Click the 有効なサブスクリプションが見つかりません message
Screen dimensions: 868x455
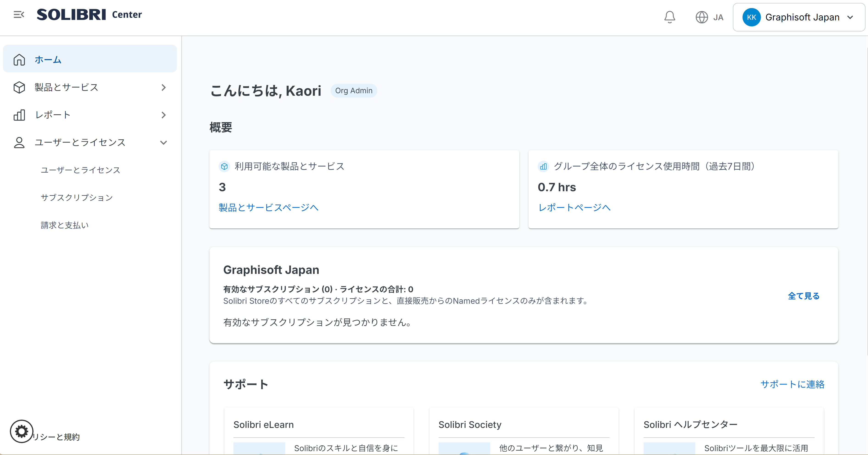click(x=317, y=323)
